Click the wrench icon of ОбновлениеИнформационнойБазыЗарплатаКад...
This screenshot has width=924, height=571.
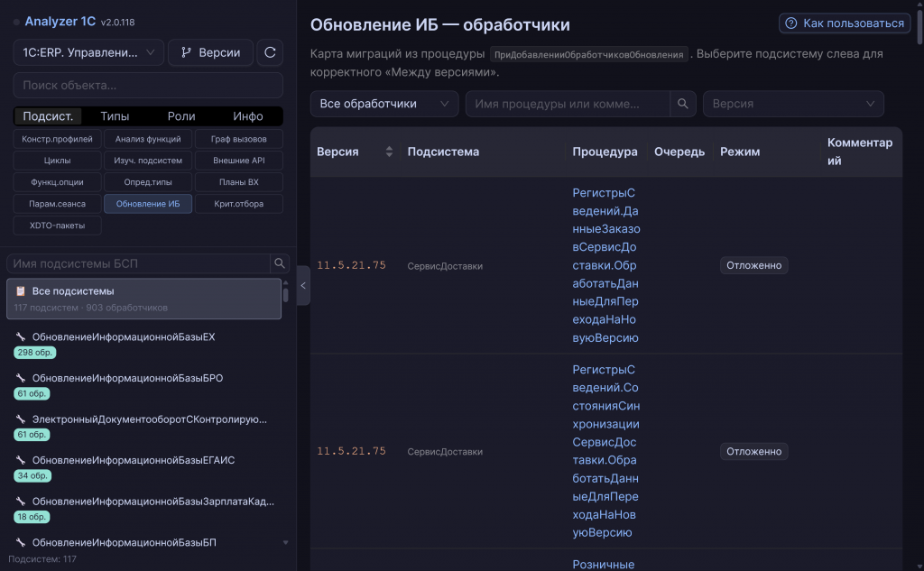click(x=21, y=502)
